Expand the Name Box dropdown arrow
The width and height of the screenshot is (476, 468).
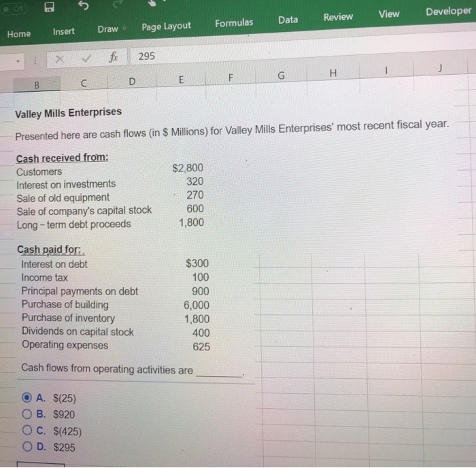18,61
